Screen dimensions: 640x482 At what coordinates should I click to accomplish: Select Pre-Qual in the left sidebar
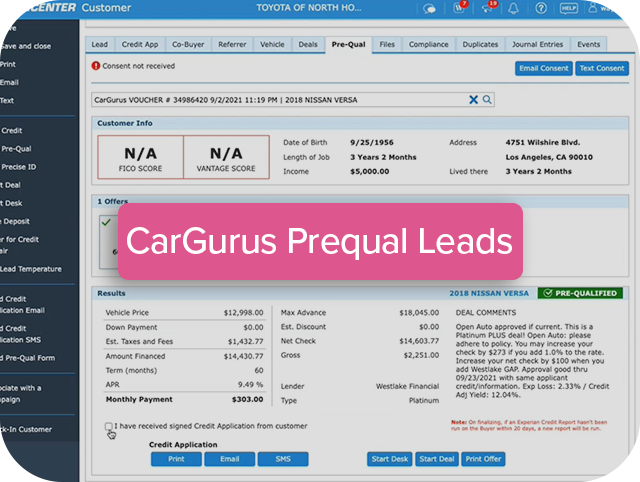(x=16, y=148)
